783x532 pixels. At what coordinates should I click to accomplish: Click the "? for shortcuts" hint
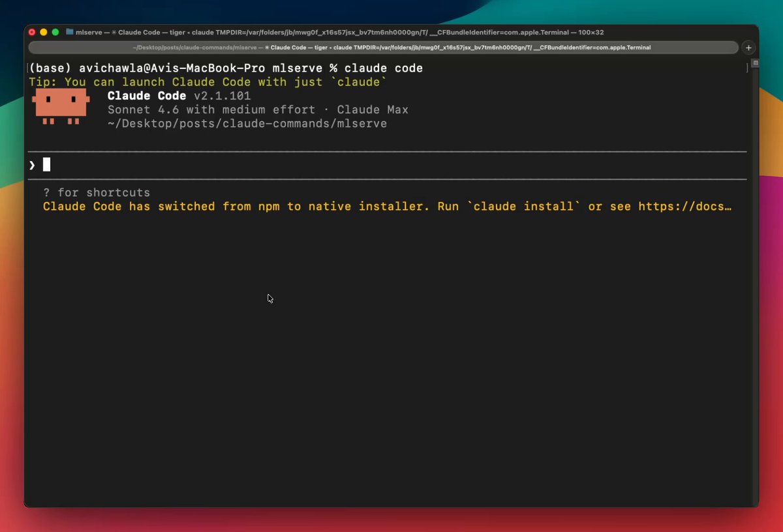(x=97, y=193)
